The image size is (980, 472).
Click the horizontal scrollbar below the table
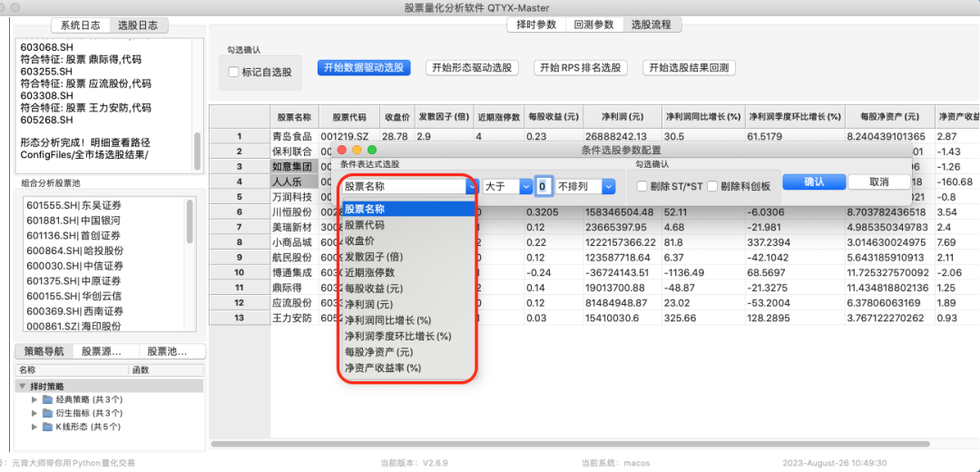[544, 444]
